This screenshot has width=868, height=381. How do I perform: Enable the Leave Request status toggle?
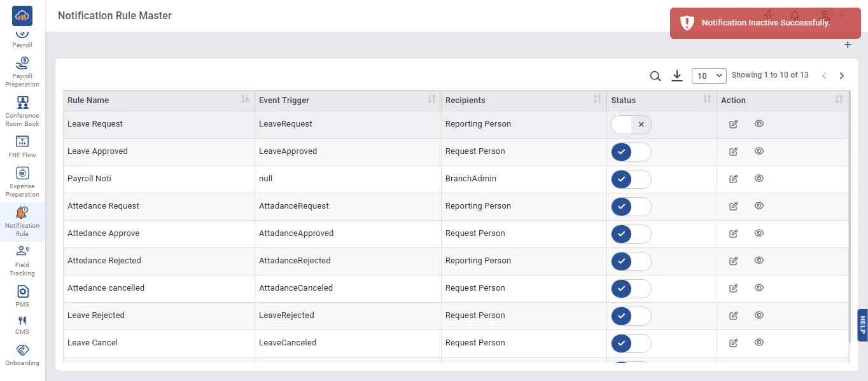(x=631, y=125)
